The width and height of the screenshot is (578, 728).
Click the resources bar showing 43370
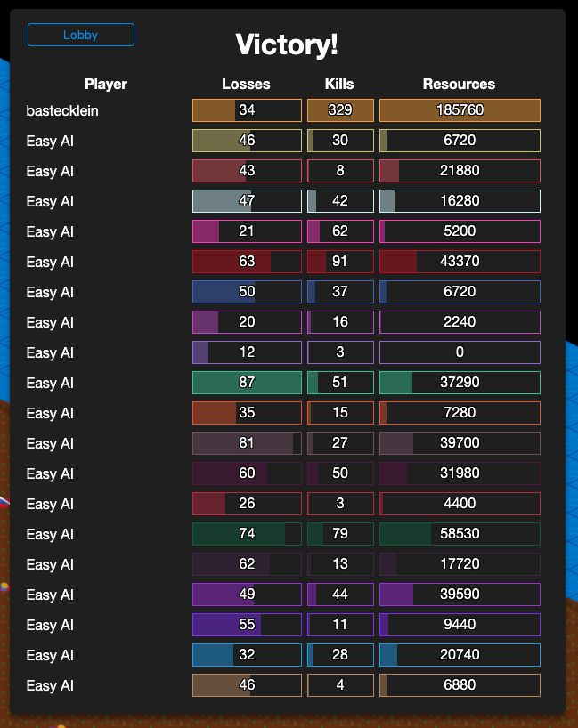pos(460,262)
